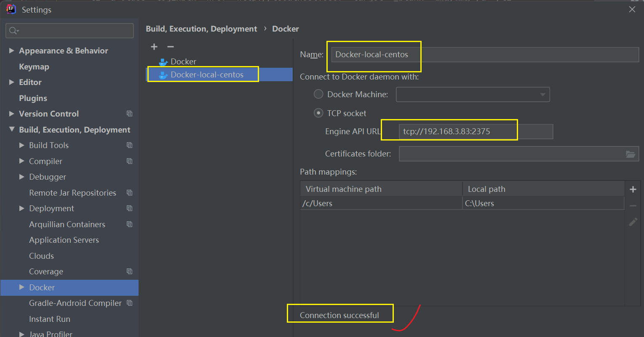Viewport: 644px width, 337px height.
Task: Expand the Build Tools node
Action: (22, 145)
